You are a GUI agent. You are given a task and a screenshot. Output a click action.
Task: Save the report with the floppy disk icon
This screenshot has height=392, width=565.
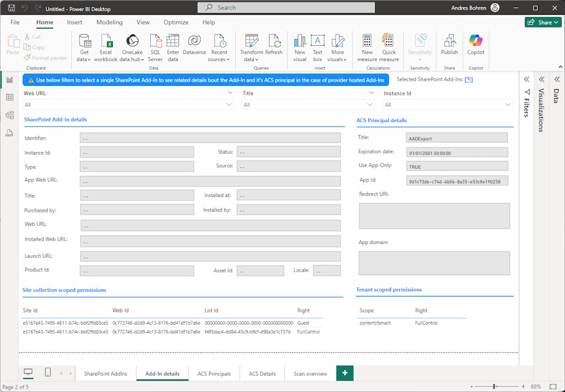point(11,8)
